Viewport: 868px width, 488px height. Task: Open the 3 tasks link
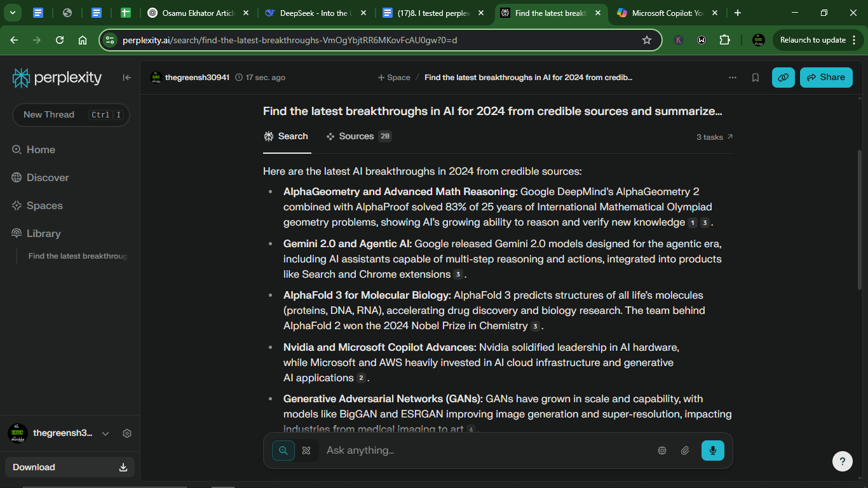pos(715,137)
